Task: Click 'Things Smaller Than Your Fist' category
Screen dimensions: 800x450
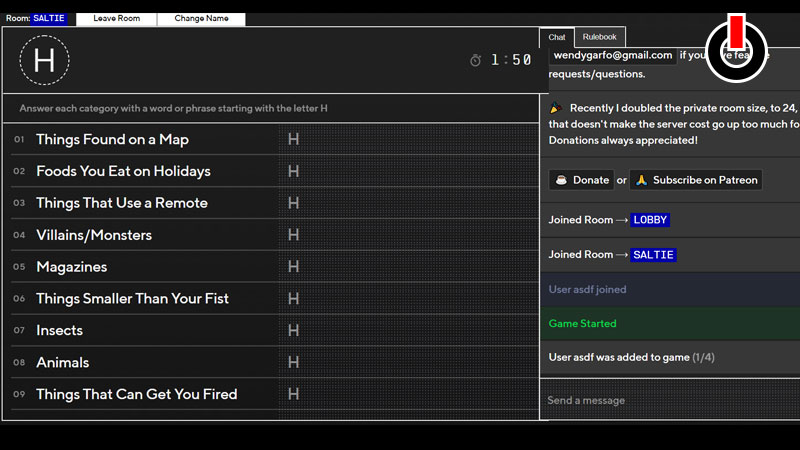Action: click(132, 298)
